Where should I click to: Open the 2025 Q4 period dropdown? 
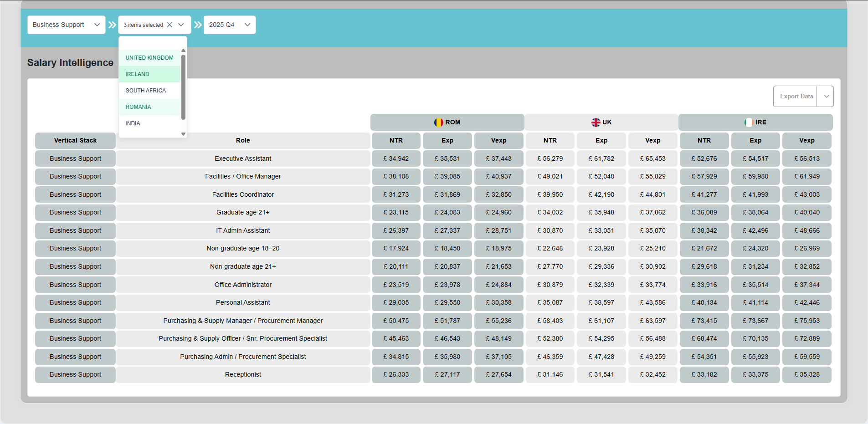coord(230,25)
